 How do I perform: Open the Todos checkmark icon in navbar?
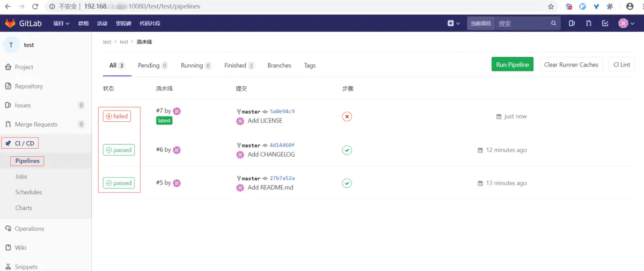[x=605, y=24]
